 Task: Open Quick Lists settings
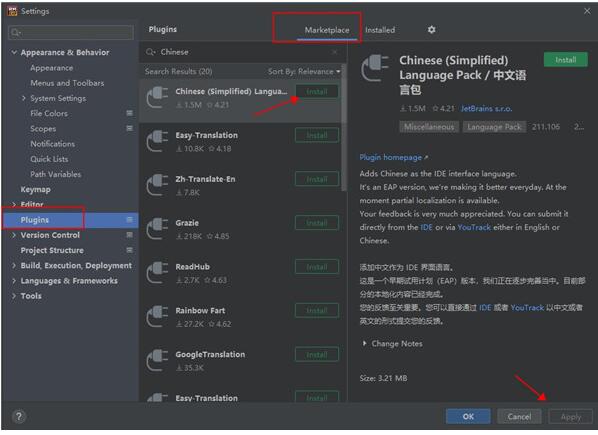pos(49,159)
